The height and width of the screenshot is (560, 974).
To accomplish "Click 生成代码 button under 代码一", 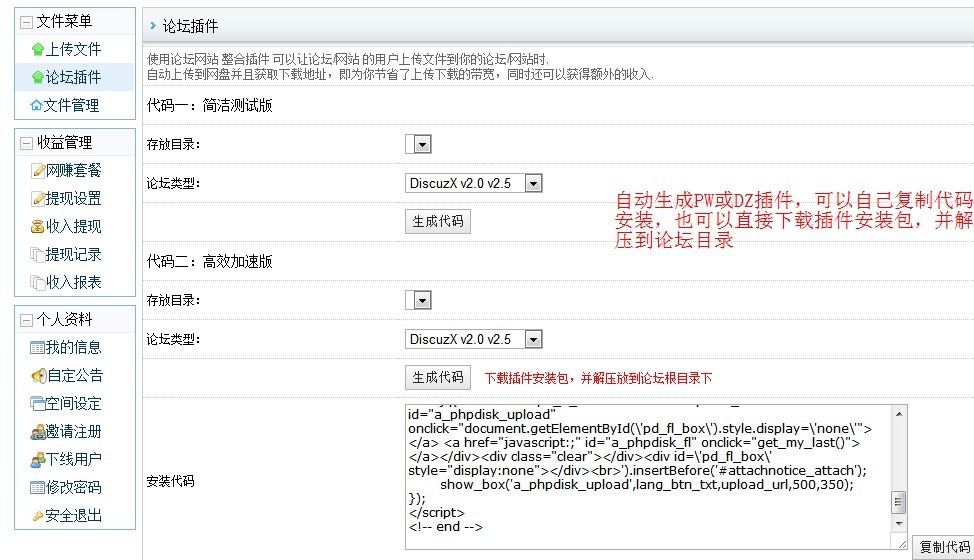I will 438,221.
